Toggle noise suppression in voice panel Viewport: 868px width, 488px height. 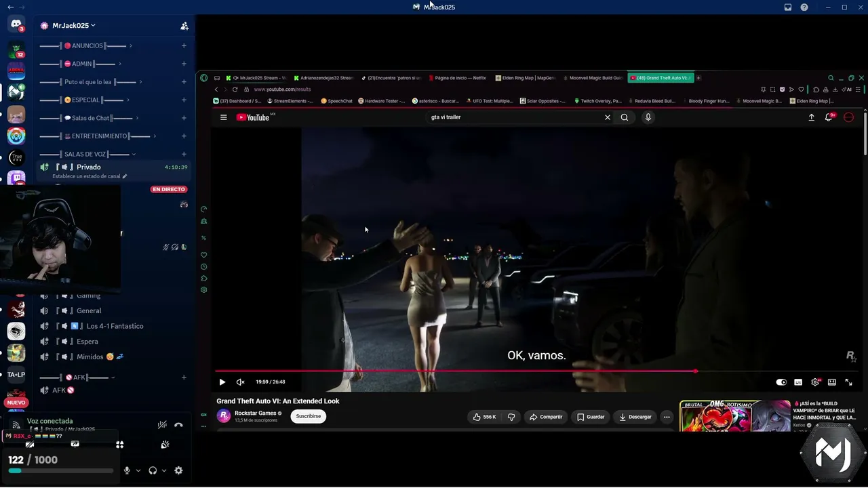(x=162, y=425)
